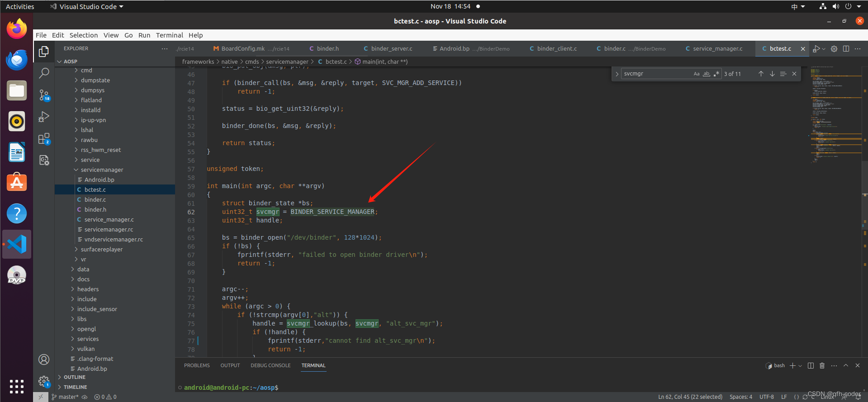Switch to the OUTPUT panel tab
This screenshot has height=402, width=868.
[x=230, y=365]
